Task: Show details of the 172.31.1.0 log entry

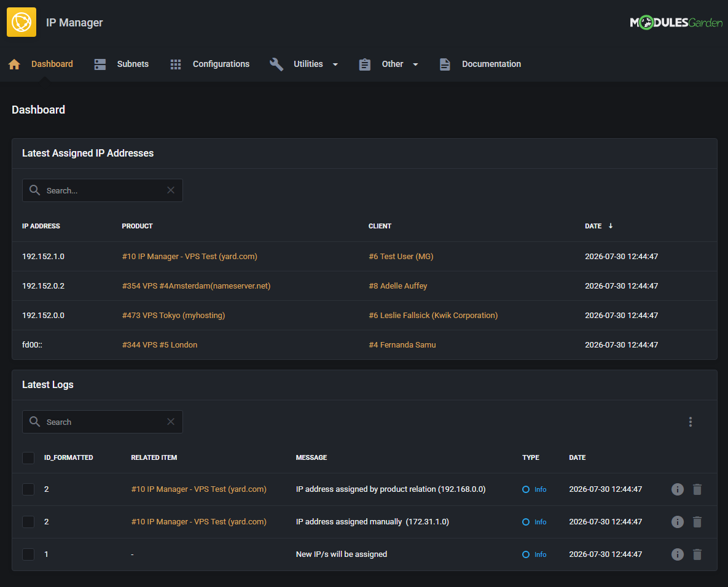Action: pos(678,521)
